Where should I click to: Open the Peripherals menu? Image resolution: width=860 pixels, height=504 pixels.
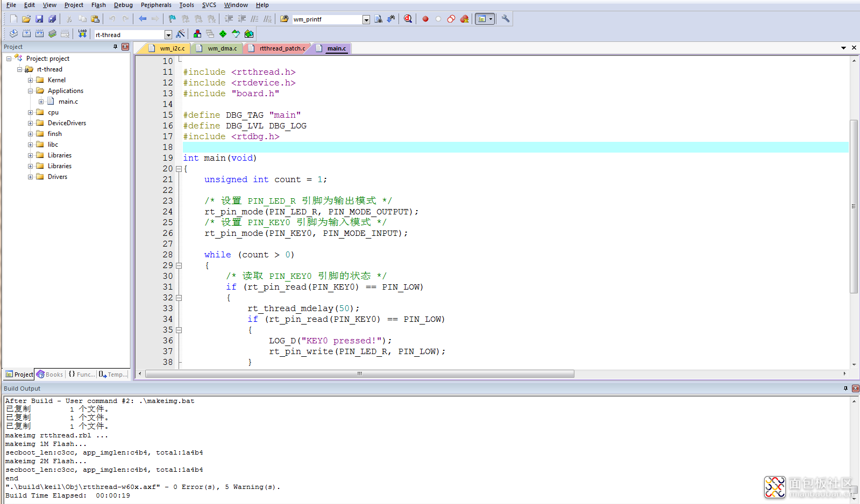point(156,5)
